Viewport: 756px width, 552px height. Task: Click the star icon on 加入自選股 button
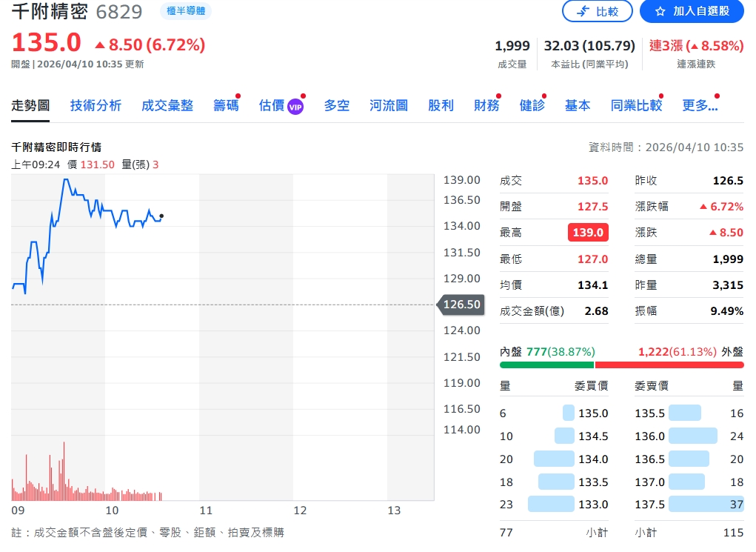660,11
